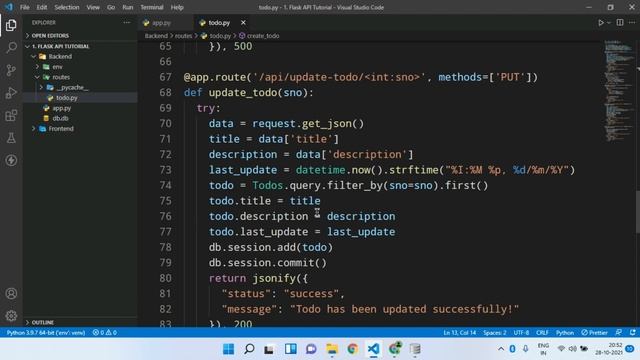This screenshot has width=640, height=360.
Task: Open the Run and Debug view
Action: (11, 93)
